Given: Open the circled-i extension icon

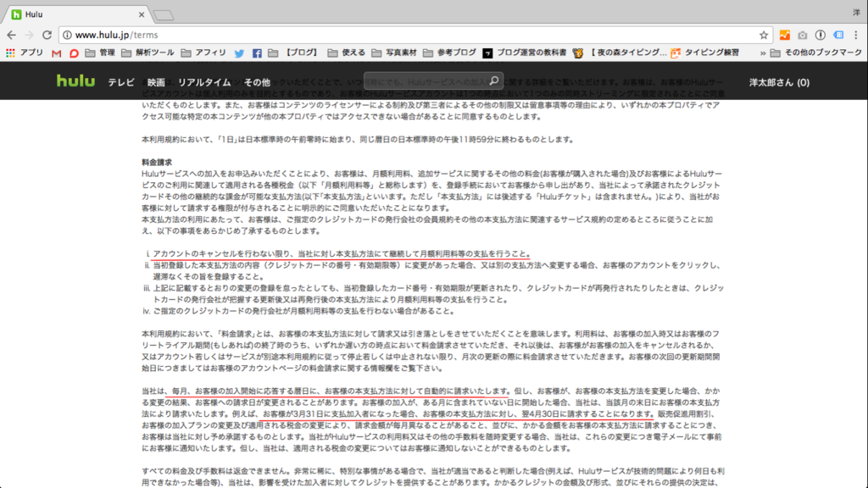Looking at the screenshot, I should coord(821,35).
